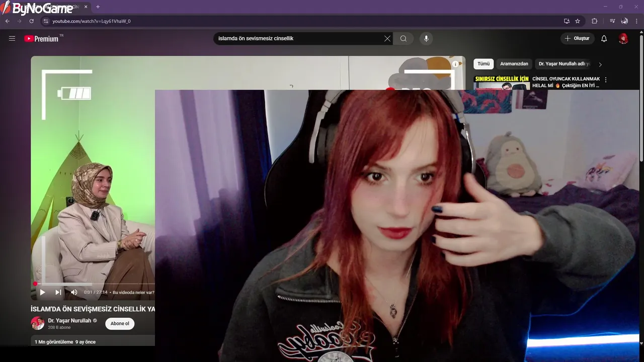Open CİNSEL OYUNCAK KULLANMAK HELAL Mİ video title
The image size is (644, 362).
(566, 82)
